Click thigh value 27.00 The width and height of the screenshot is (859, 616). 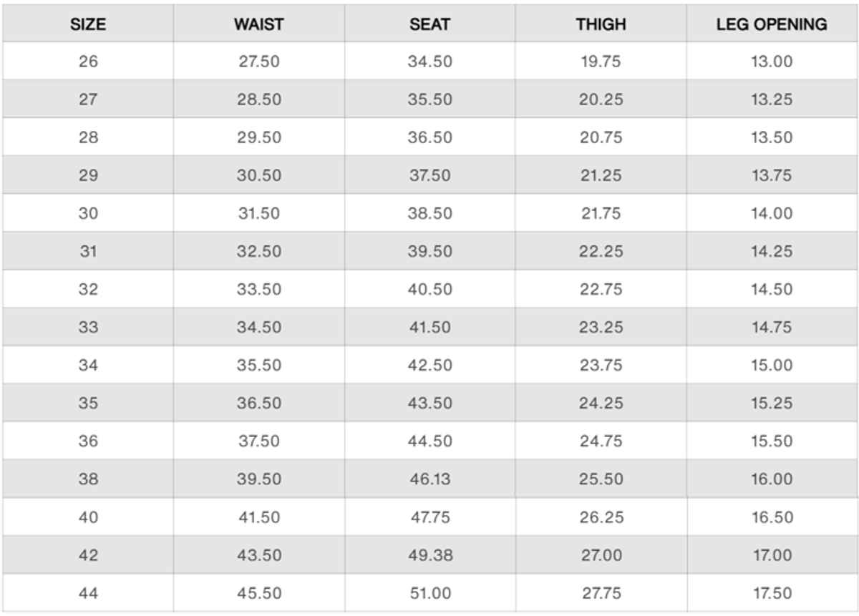click(x=601, y=555)
